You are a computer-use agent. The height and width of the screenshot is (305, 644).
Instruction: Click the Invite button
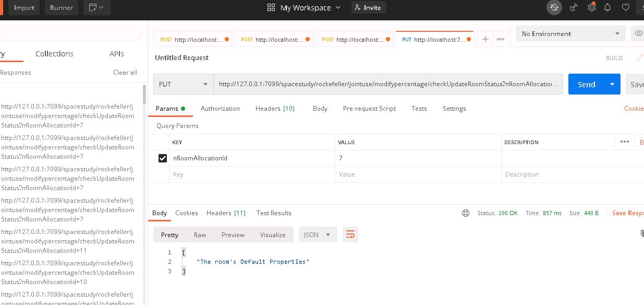point(369,7)
